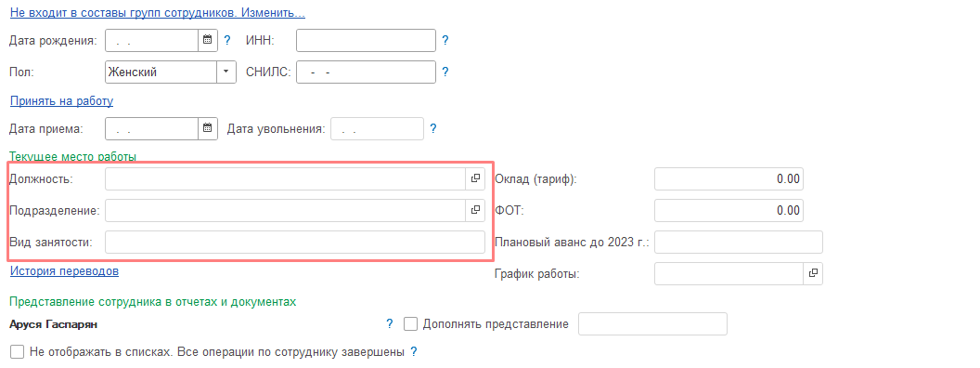The width and height of the screenshot is (980, 368).
Task: Show help next to birth date calendar
Action: (x=227, y=41)
